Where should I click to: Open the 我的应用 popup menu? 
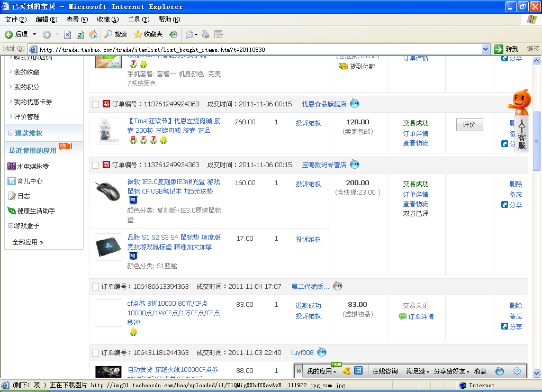click(321, 371)
